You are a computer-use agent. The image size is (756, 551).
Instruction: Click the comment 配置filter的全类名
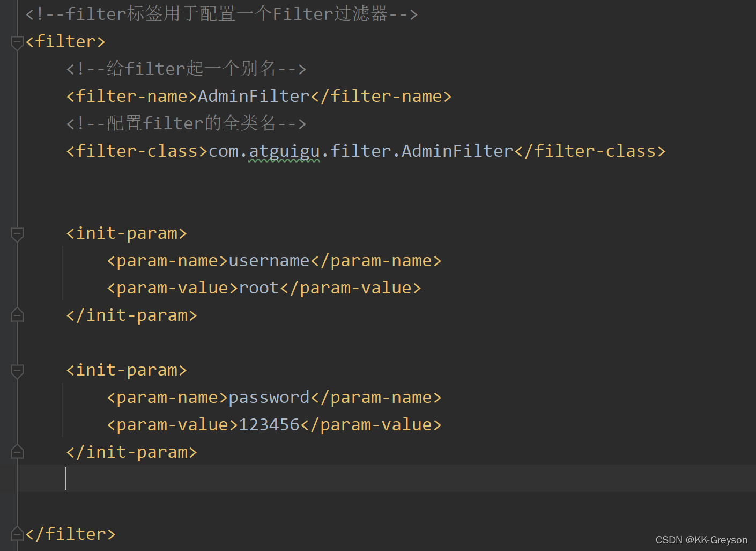(x=187, y=123)
